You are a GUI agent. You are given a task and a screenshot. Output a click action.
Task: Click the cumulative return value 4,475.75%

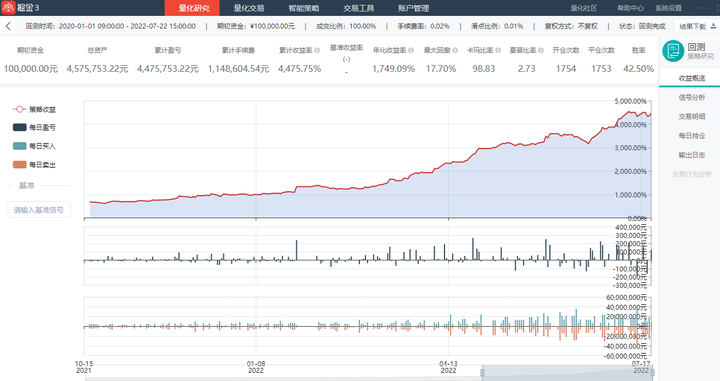(x=299, y=69)
